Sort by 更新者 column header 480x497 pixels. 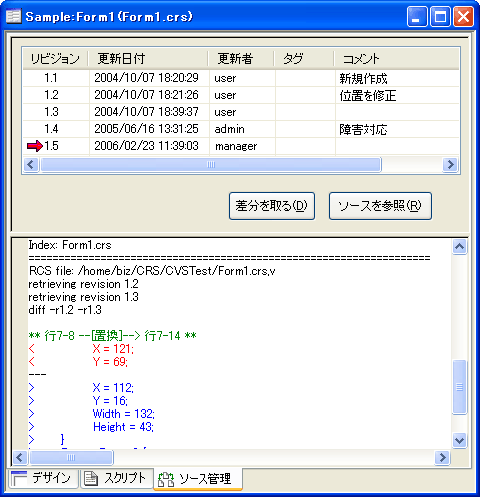click(241, 59)
